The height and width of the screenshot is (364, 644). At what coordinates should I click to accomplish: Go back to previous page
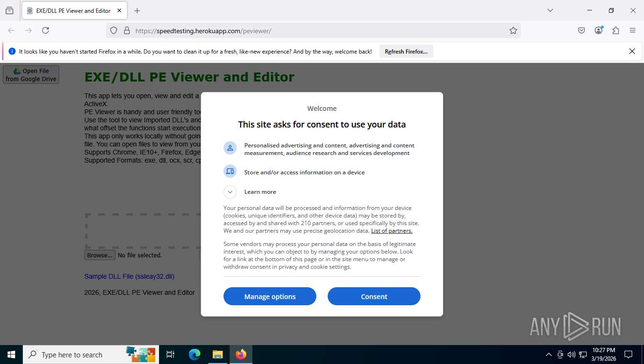[11, 30]
